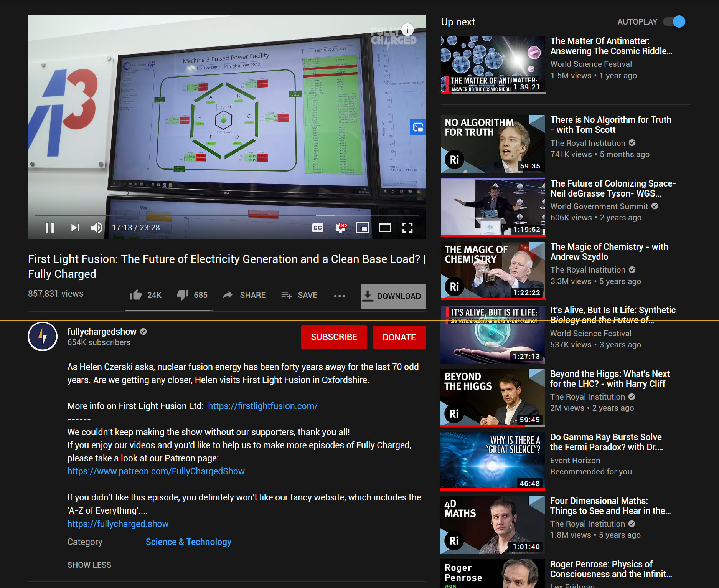
Task: Open the Patreon FullyChargedShow link
Action: pos(156,471)
